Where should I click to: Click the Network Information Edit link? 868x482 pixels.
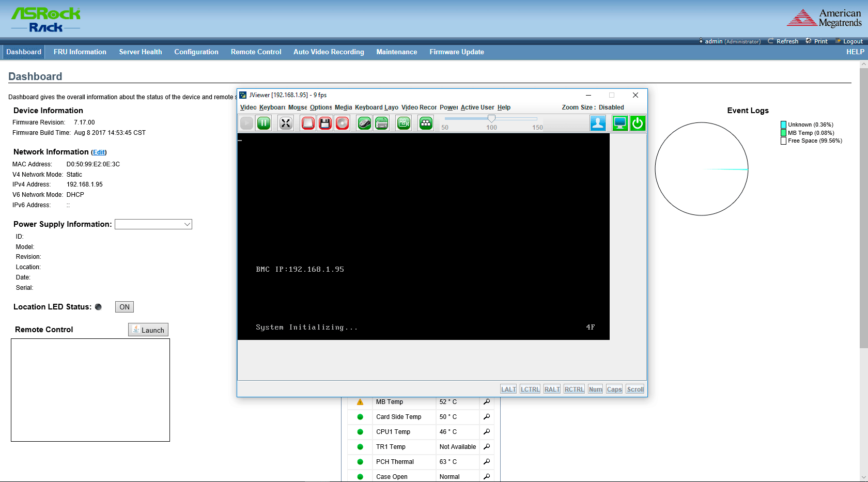click(x=99, y=152)
